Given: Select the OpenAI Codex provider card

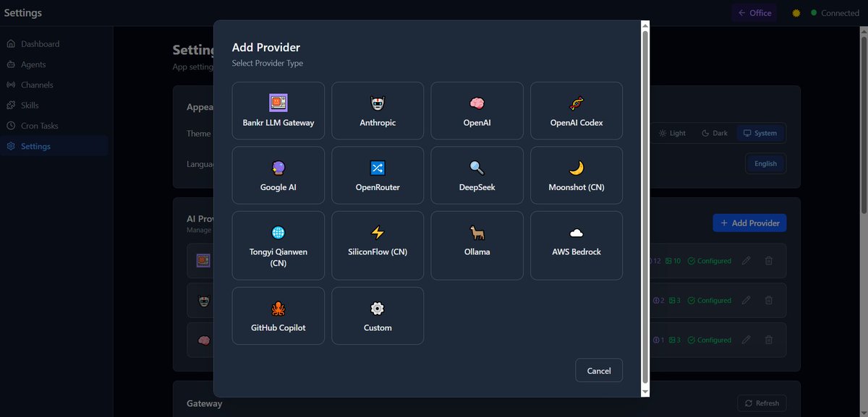Looking at the screenshot, I should click(576, 111).
